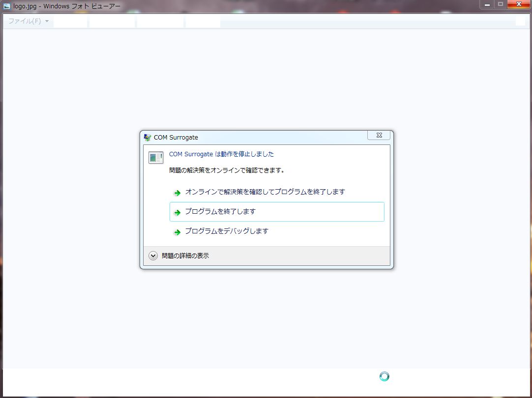This screenshot has height=398, width=532.
Task: Click the Photo Viewer icon in title bar
Action: tap(7, 6)
